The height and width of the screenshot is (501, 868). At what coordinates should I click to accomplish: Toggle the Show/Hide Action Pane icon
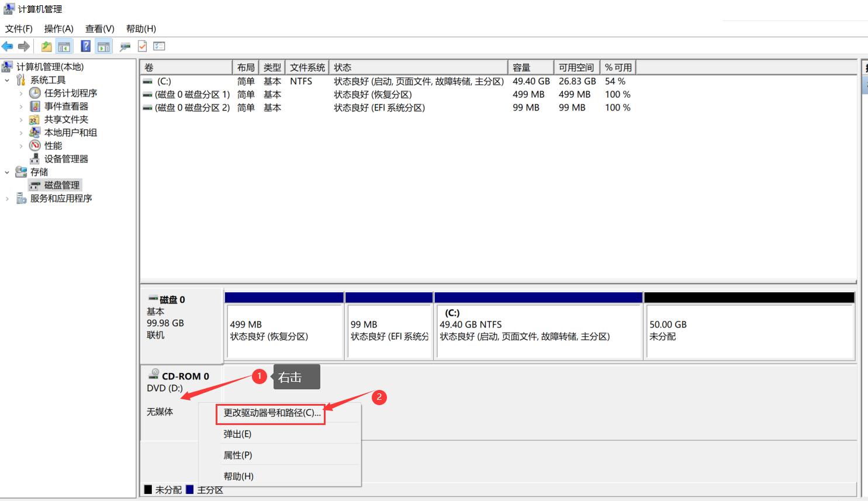click(x=104, y=47)
